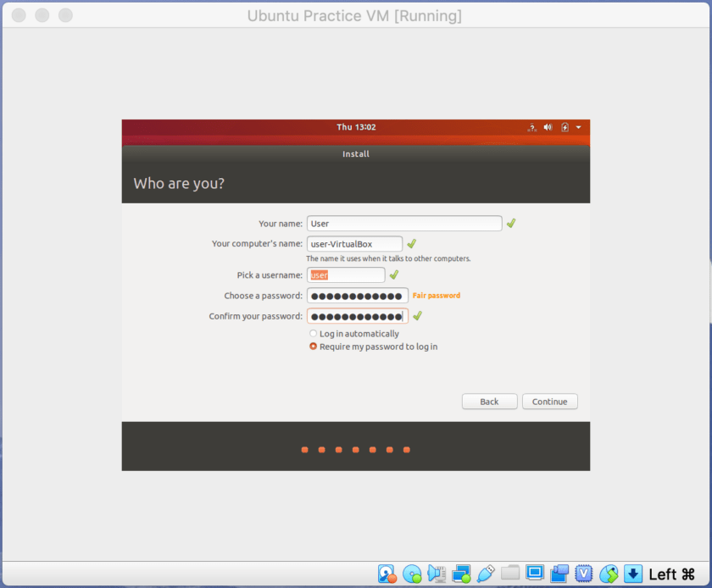Image resolution: width=712 pixels, height=588 pixels.
Task: Open the hard disk activity icon in VM status bar
Action: pos(387,574)
